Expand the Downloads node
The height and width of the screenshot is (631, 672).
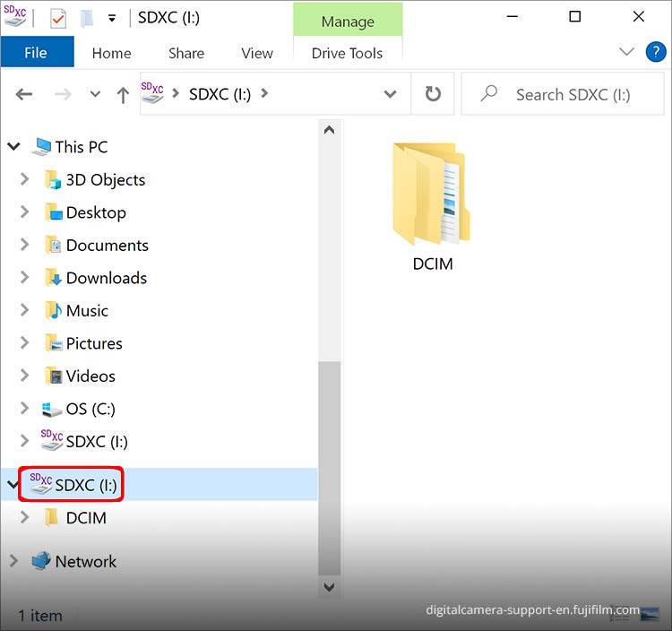(25, 277)
